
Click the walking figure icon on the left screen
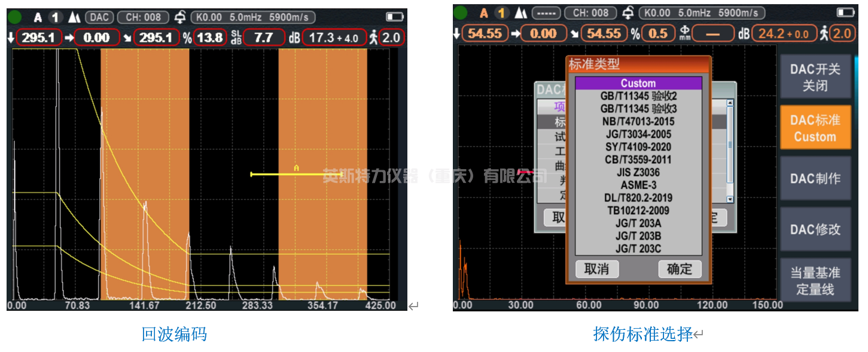click(x=374, y=38)
